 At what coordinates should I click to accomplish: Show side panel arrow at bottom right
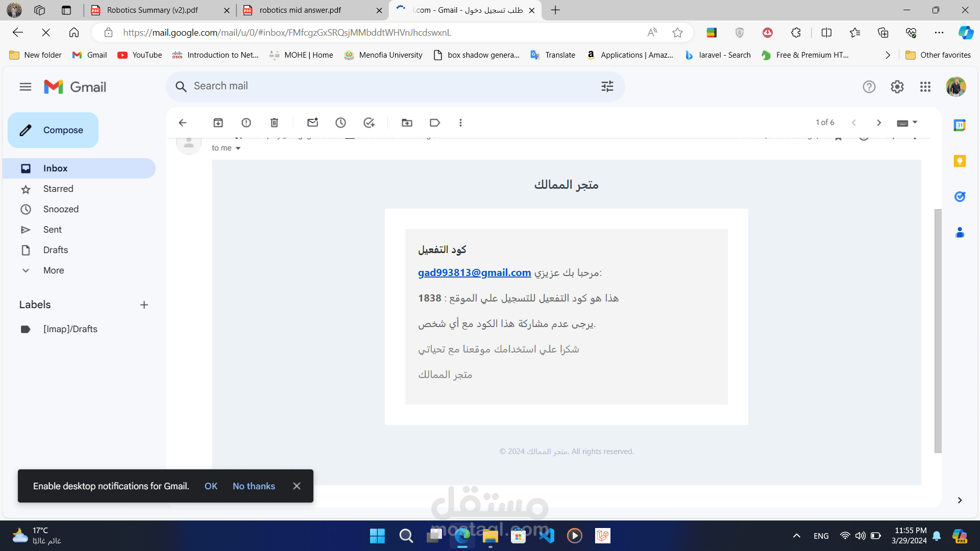point(960,500)
